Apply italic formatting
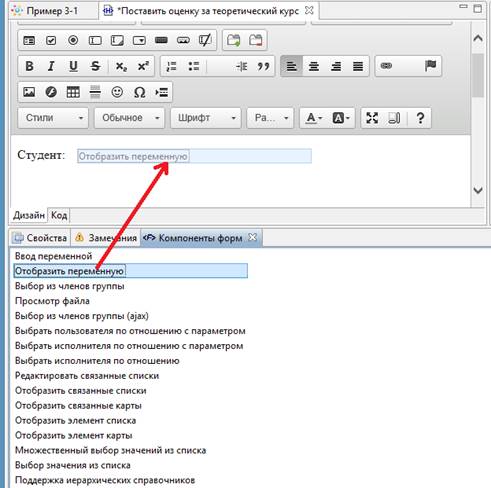This screenshot has width=491, height=488. (x=51, y=66)
